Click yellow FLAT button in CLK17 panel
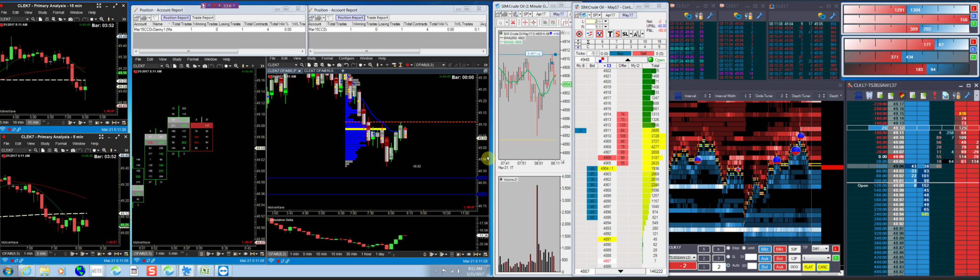Screen dimensions: 980x280 coord(809,267)
